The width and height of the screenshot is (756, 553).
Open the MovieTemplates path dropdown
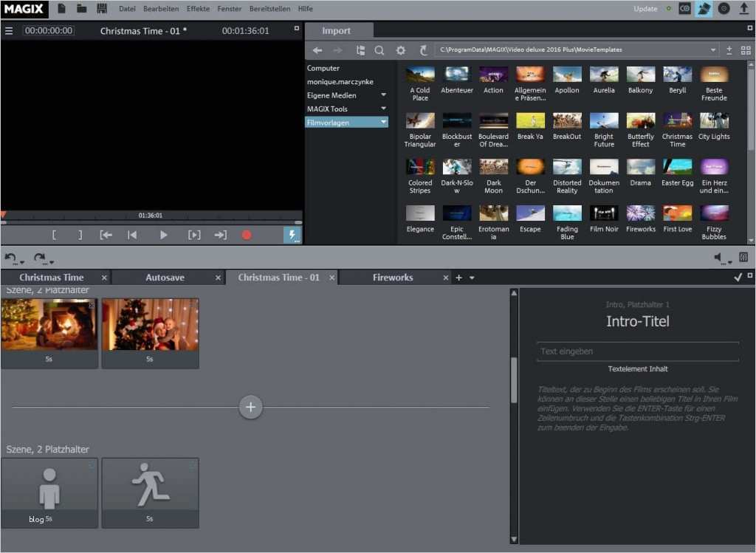pyautogui.click(x=713, y=50)
